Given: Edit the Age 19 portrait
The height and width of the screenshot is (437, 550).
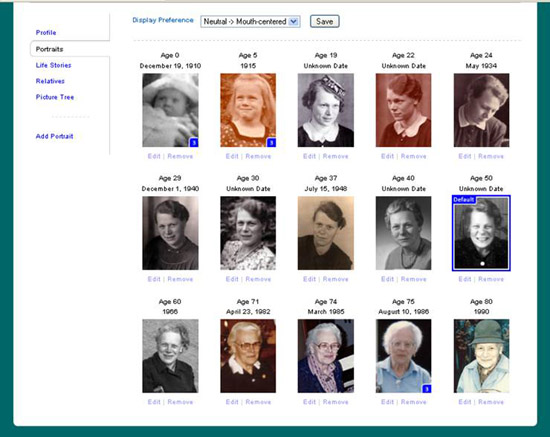Looking at the screenshot, I should [x=309, y=156].
